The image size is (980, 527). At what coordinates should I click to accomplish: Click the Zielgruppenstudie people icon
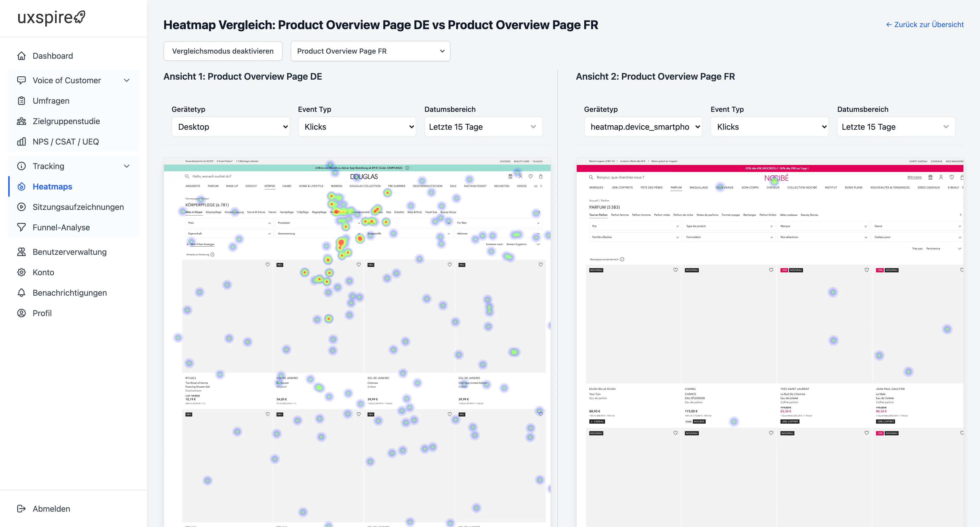coord(21,121)
